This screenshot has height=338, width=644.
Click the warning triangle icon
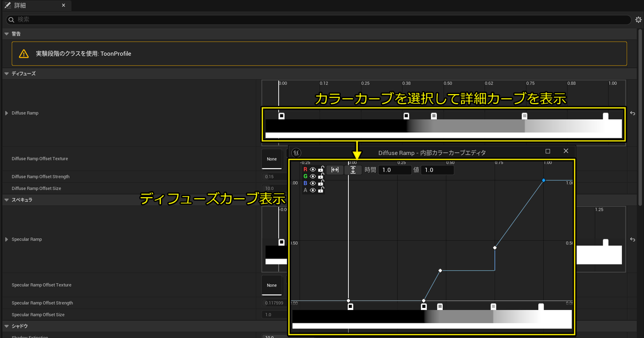coord(24,54)
